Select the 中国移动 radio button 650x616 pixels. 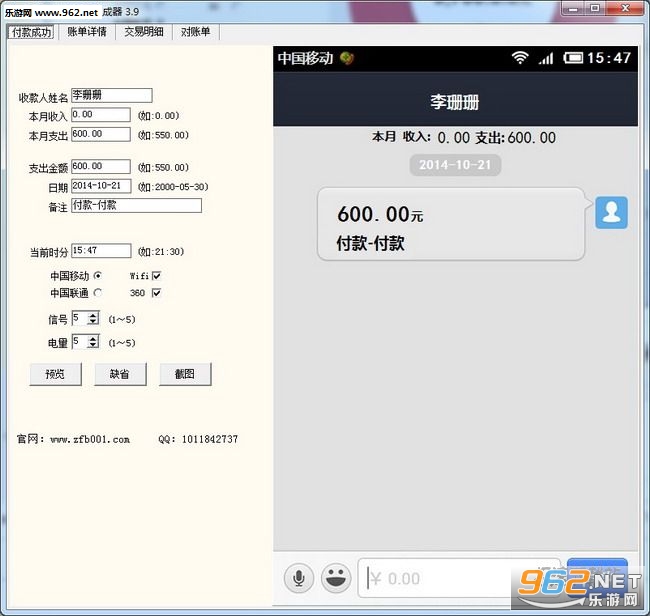coord(98,276)
